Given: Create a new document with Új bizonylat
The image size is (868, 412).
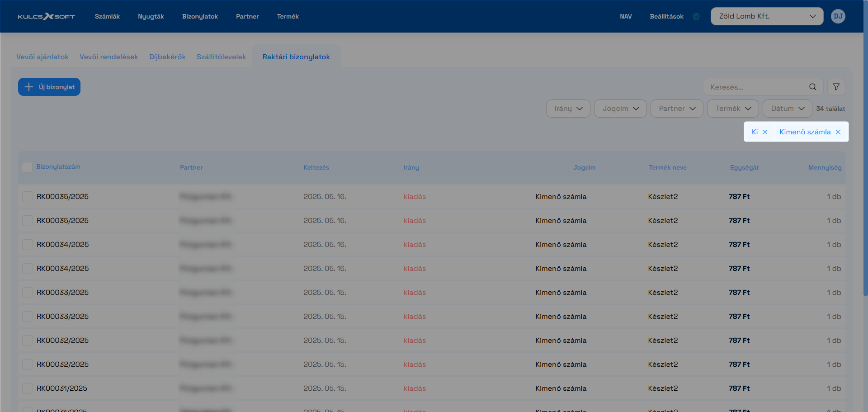Looking at the screenshot, I should [49, 87].
